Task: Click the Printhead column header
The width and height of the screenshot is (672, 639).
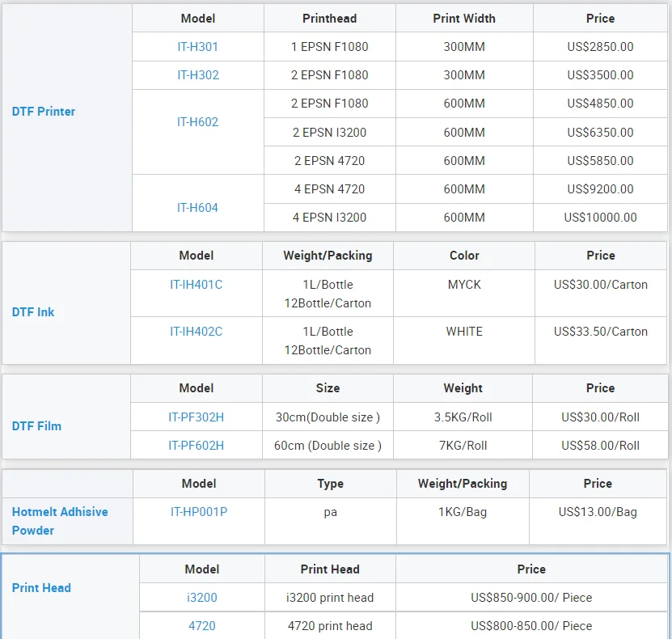Action: tap(330, 19)
